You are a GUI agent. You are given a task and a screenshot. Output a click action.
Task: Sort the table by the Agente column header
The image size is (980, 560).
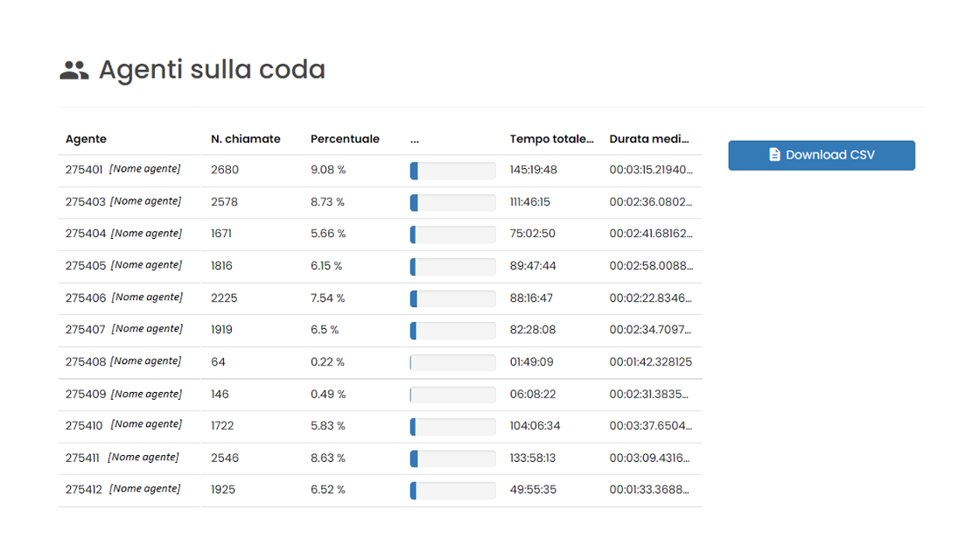click(x=86, y=138)
